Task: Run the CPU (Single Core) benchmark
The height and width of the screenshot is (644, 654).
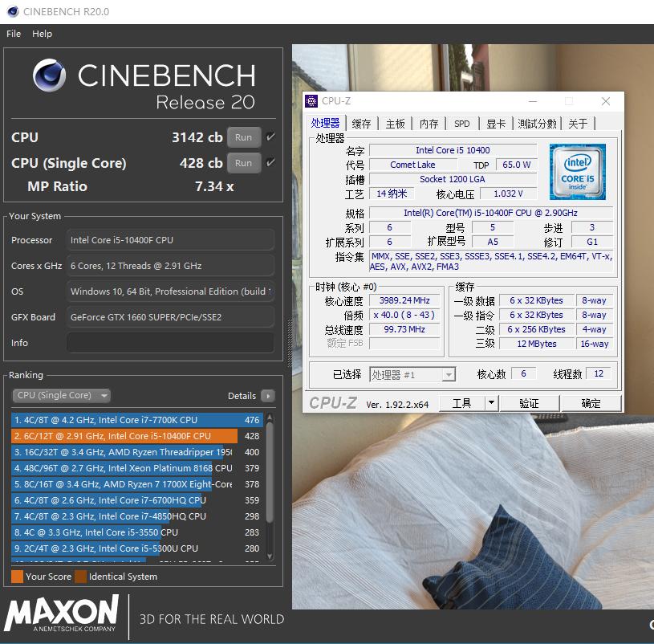Action: pos(244,163)
